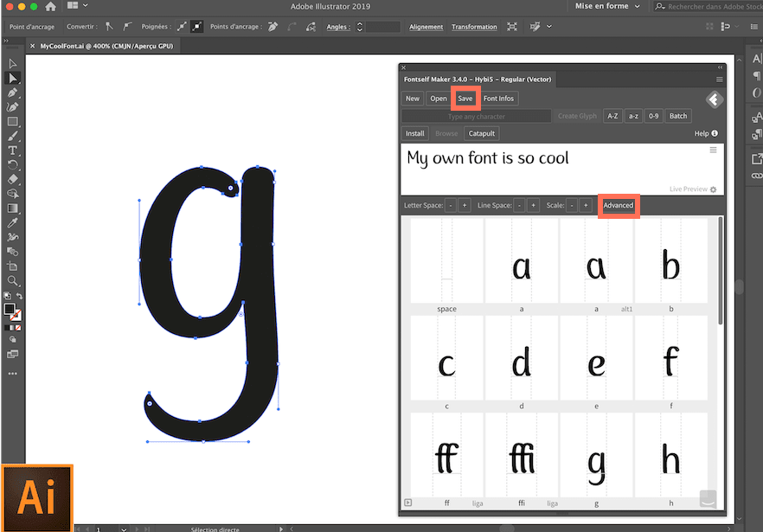Toggle showing handles for selected anchor points
The width and height of the screenshot is (763, 532).
tap(181, 27)
